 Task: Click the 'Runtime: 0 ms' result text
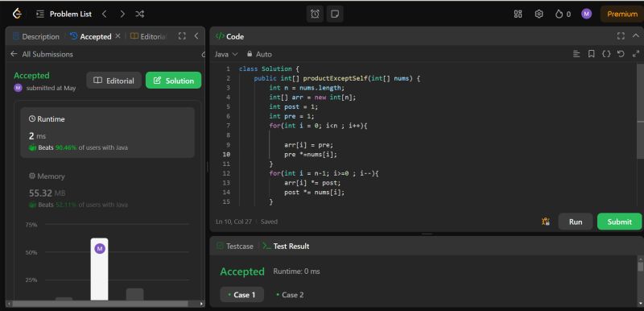296,272
